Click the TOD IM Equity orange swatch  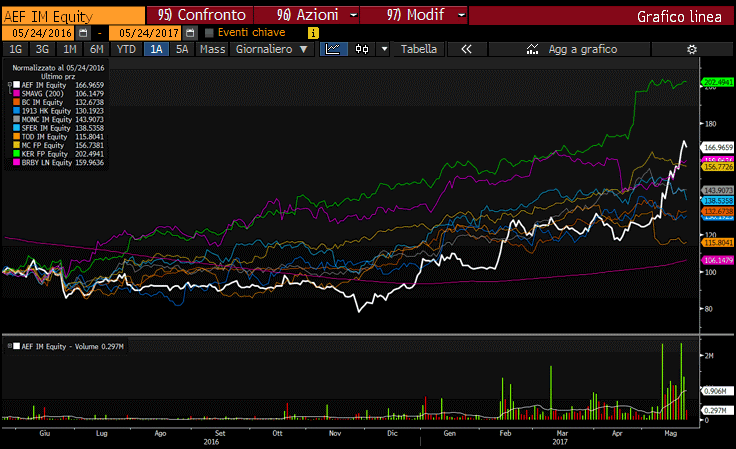[16, 137]
